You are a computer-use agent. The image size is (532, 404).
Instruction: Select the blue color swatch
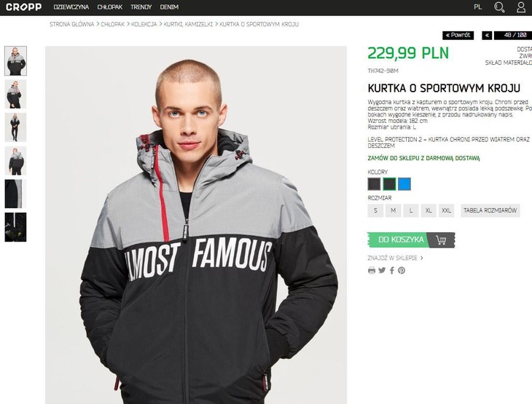coord(404,184)
